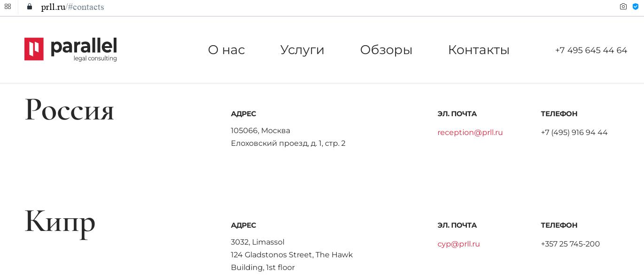Screen dimensions: 644x278
Task: Click Cyprus phone +357 25 745-200
Action: pos(570,244)
